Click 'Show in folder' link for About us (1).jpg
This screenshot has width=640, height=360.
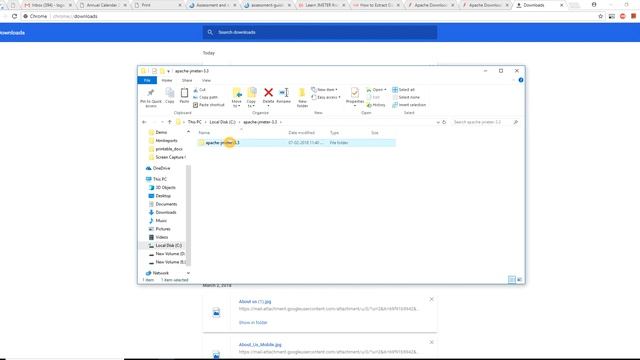point(253,322)
